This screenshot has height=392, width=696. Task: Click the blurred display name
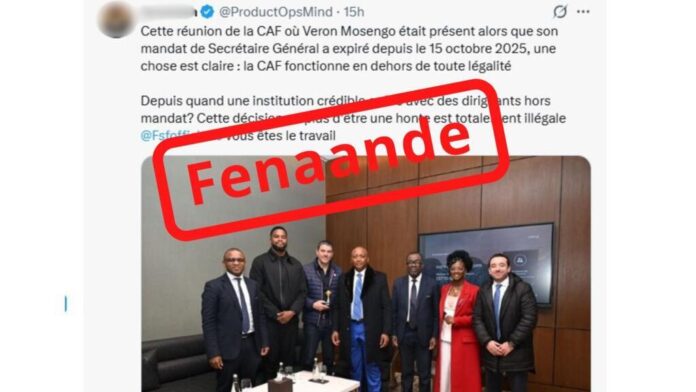pos(169,12)
